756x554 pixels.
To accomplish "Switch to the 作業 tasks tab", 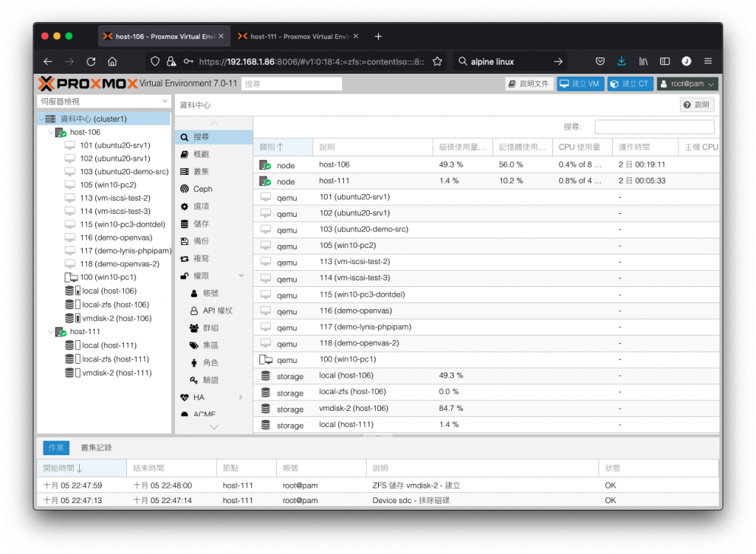I will [x=56, y=448].
